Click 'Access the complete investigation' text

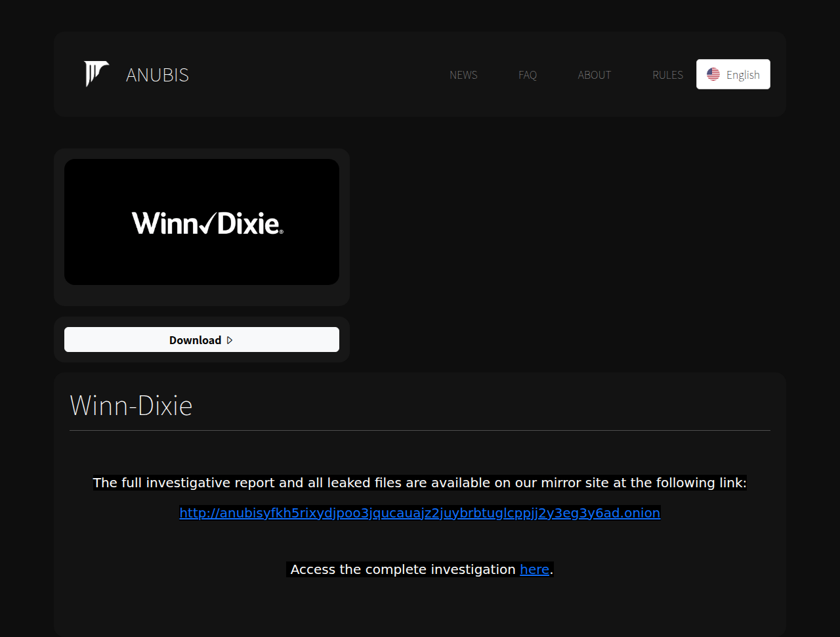(403, 569)
